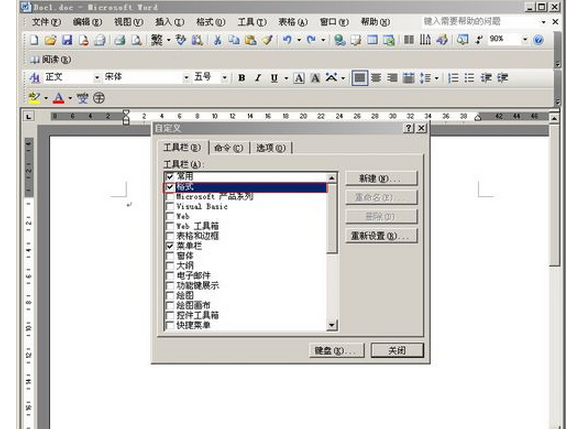Click the 新建 button in the dialog
Viewport: 580px width, 429px height.
(x=381, y=179)
